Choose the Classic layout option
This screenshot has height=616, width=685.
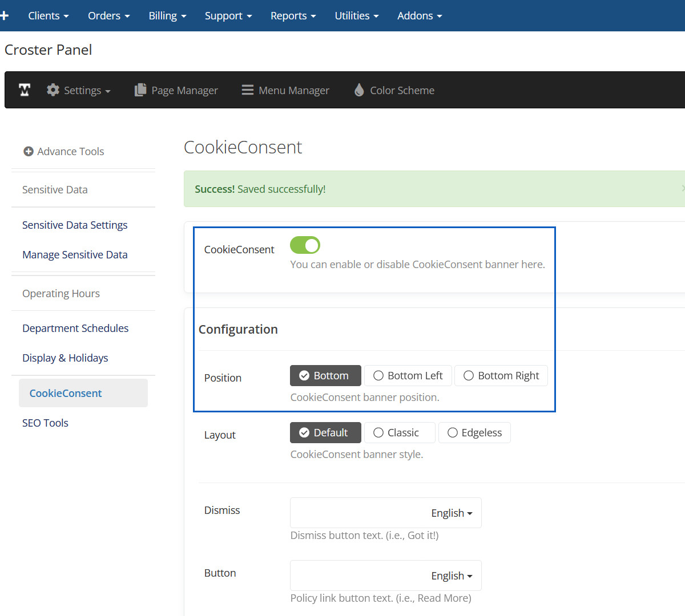[x=400, y=433]
